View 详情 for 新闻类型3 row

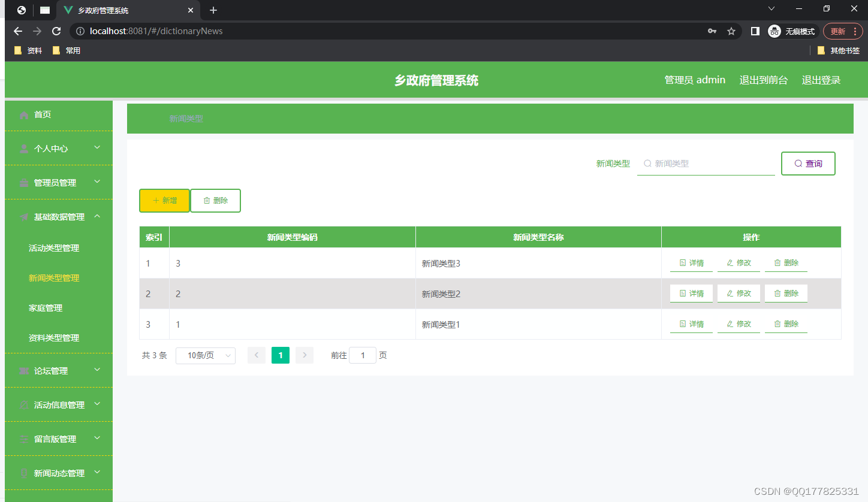pyautogui.click(x=691, y=263)
